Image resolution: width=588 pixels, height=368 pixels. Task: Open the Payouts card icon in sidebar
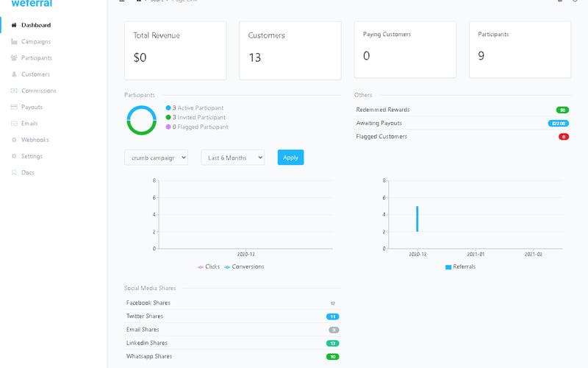(x=14, y=107)
